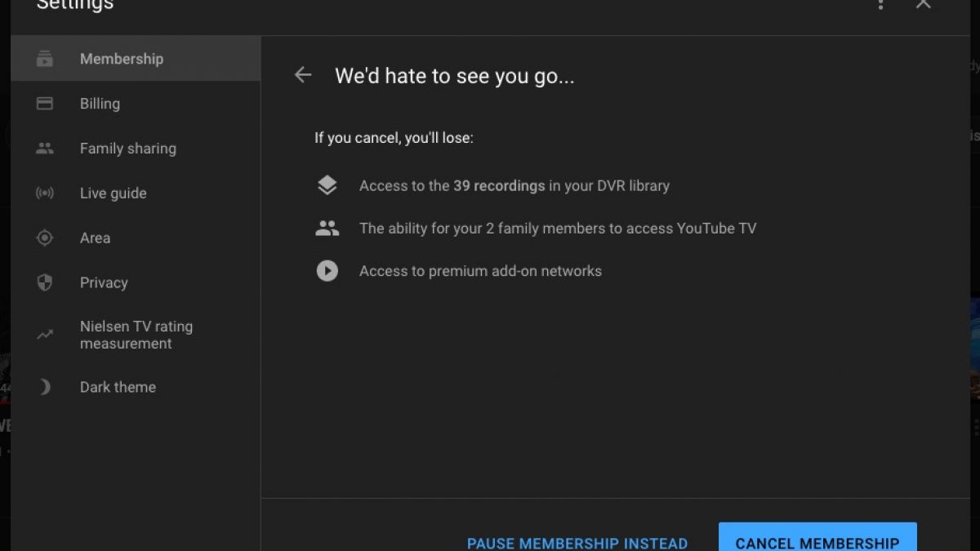Click the DVR library layers icon

327,185
